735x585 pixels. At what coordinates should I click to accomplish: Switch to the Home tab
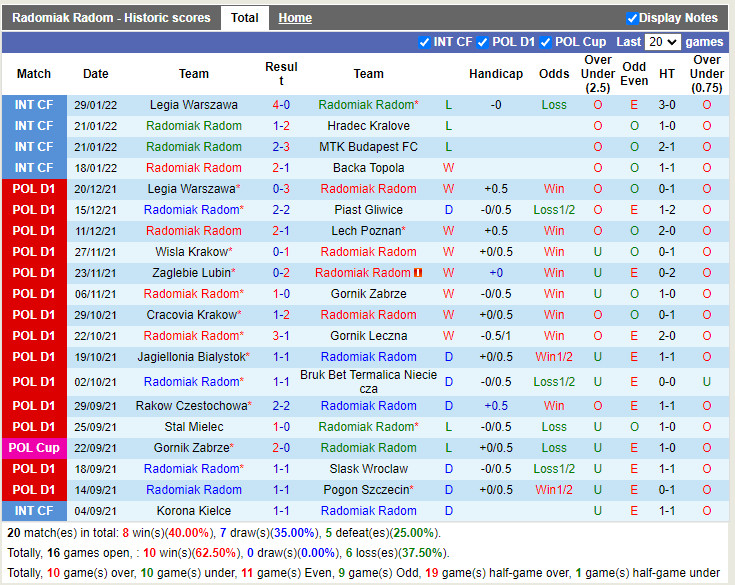pyautogui.click(x=295, y=18)
